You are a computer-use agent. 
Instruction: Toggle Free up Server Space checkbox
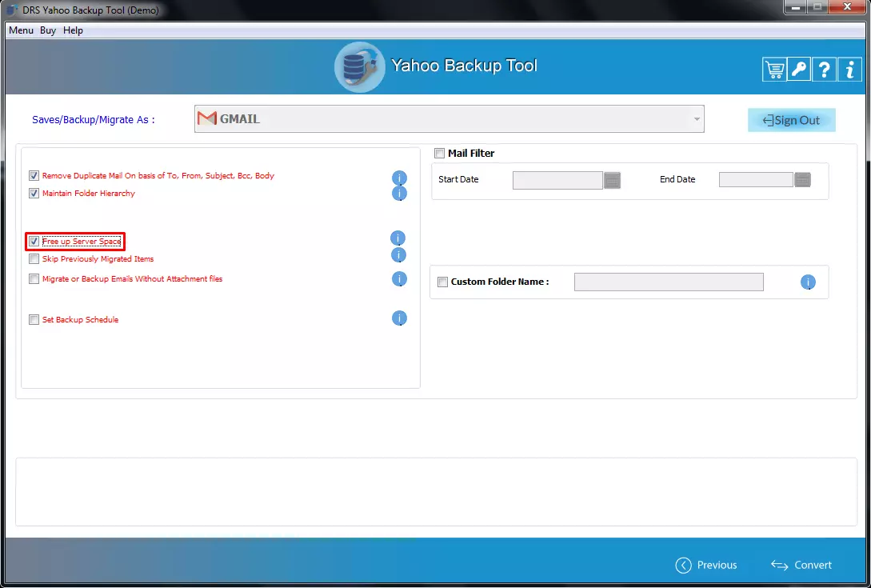pos(34,242)
